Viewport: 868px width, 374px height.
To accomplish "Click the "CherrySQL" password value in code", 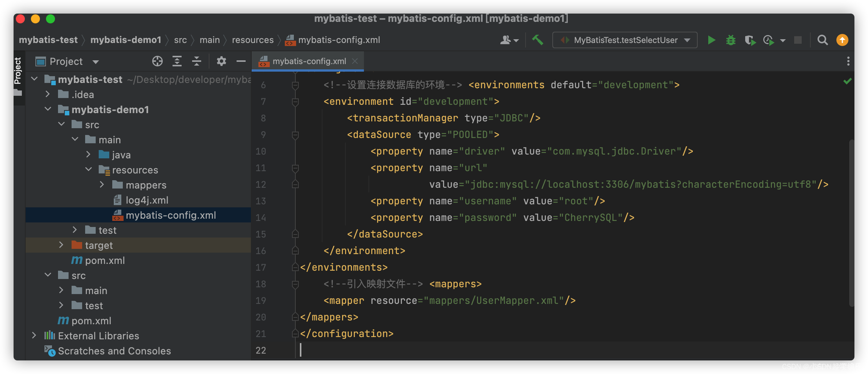I will pos(591,218).
